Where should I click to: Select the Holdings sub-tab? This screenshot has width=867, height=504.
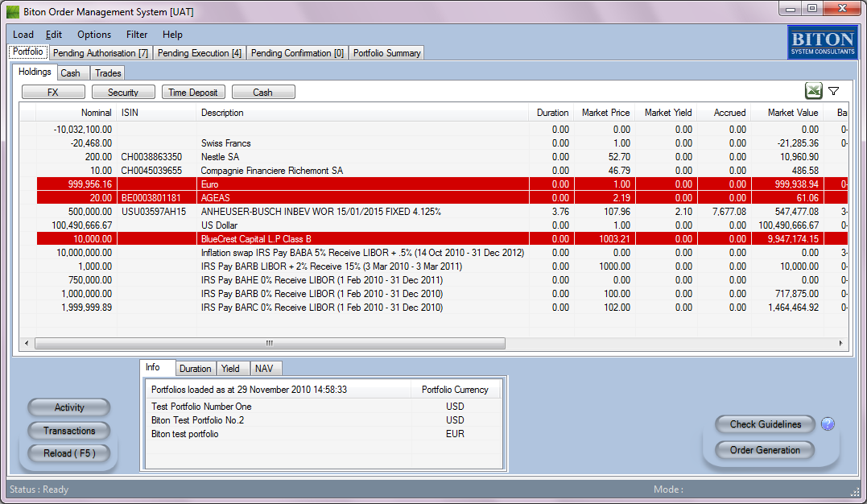(x=35, y=72)
